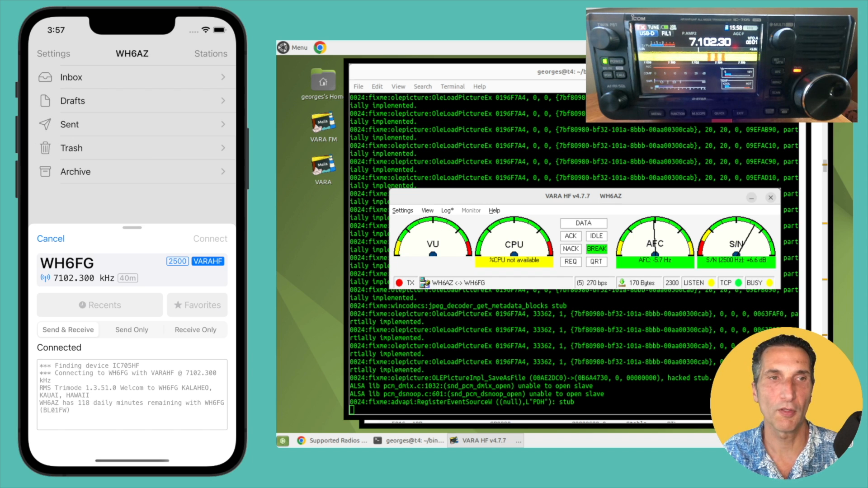Open the Drafts document icon

pyautogui.click(x=45, y=101)
